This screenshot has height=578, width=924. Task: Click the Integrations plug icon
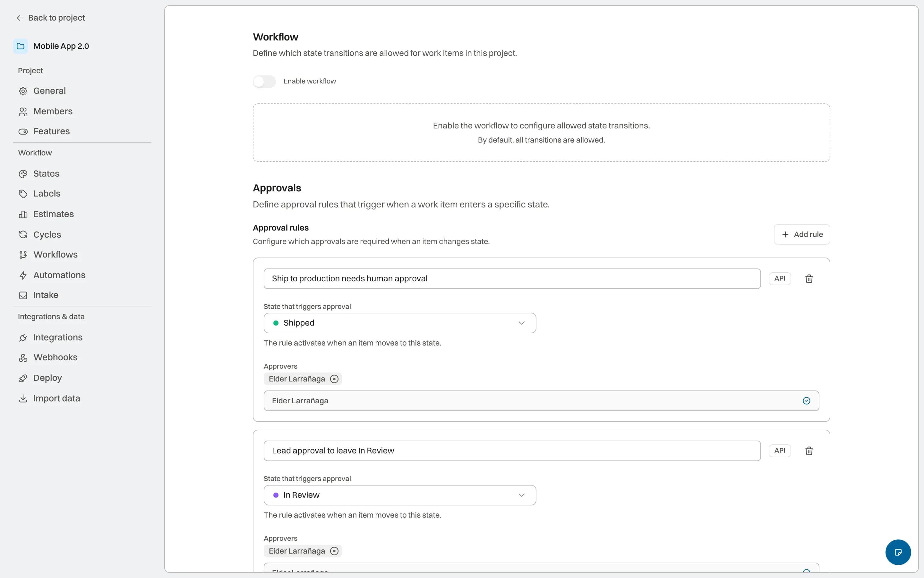click(x=23, y=337)
